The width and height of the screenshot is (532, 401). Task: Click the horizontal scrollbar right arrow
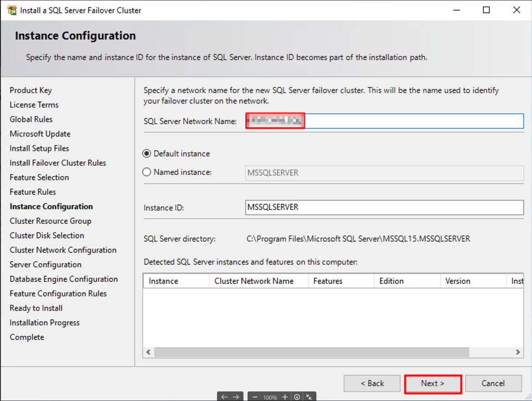pyautogui.click(x=518, y=352)
